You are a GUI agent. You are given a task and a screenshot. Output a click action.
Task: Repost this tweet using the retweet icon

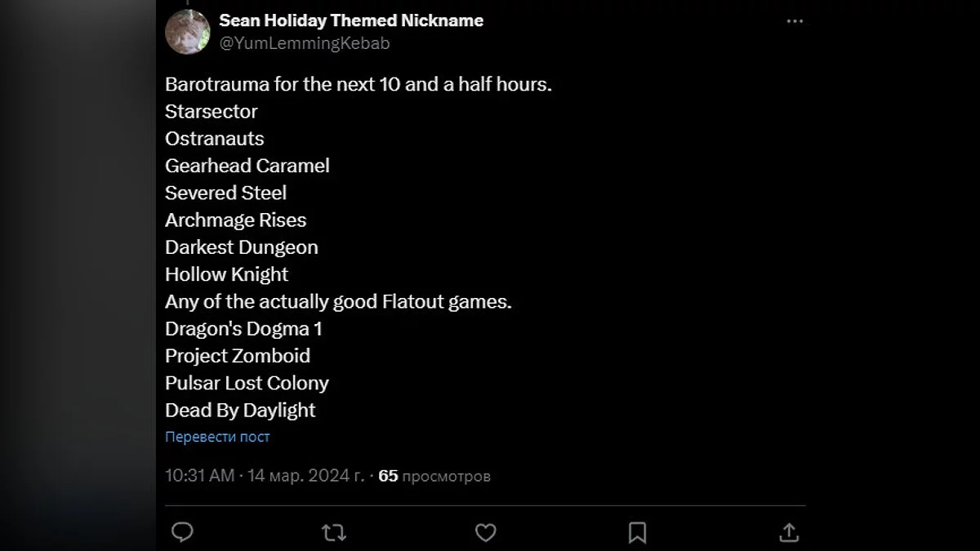pos(334,533)
